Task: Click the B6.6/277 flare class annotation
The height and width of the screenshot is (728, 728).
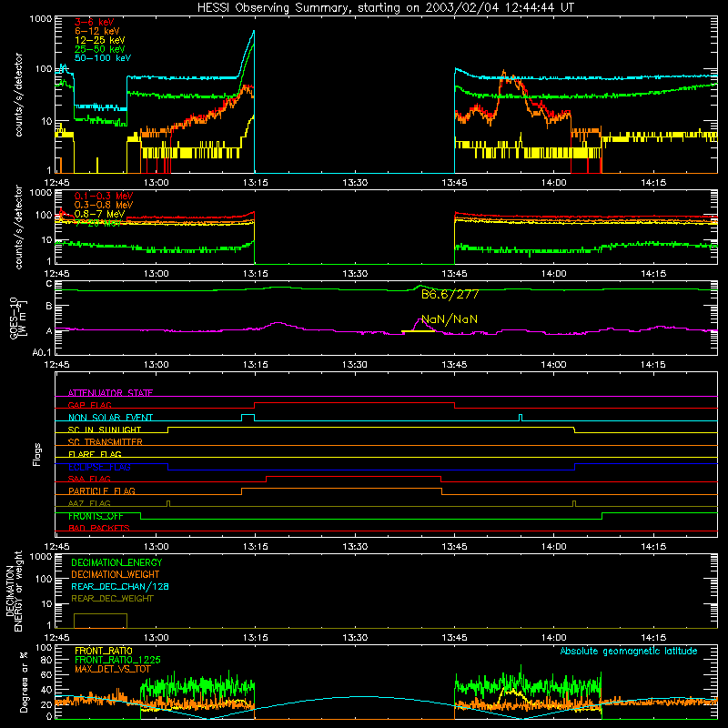Action: [450, 295]
